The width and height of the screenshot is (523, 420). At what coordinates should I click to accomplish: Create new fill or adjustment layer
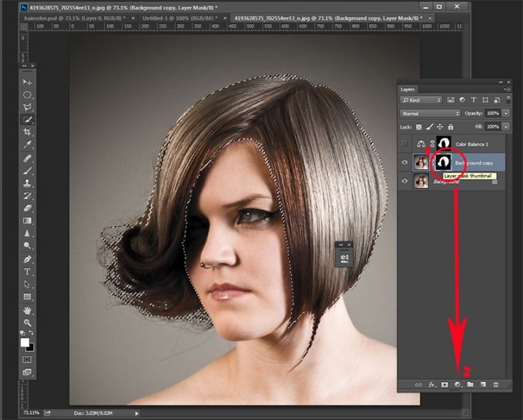[457, 384]
